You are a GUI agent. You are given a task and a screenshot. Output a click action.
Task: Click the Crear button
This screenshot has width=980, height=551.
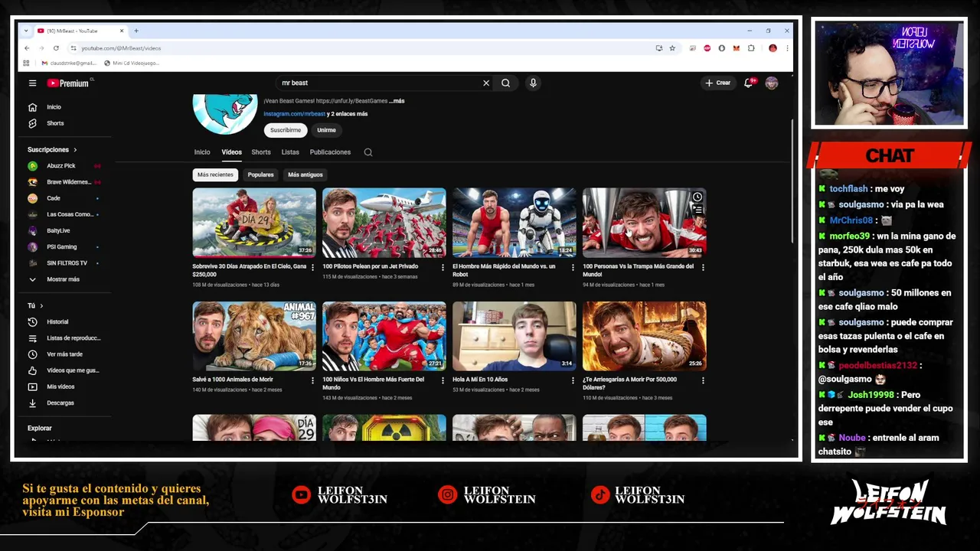tap(718, 83)
